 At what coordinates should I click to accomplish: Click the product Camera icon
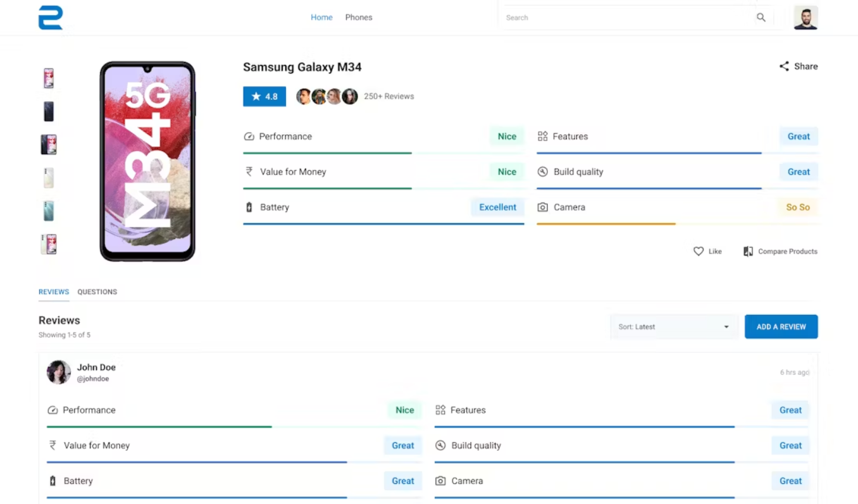(542, 207)
